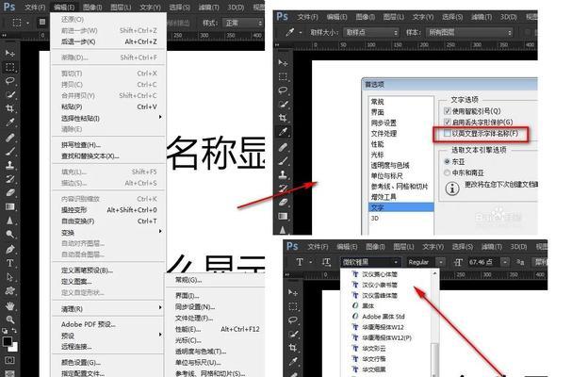The image size is (588, 377).
Task: Click font list scrollbar up arrow
Action: pos(434,273)
